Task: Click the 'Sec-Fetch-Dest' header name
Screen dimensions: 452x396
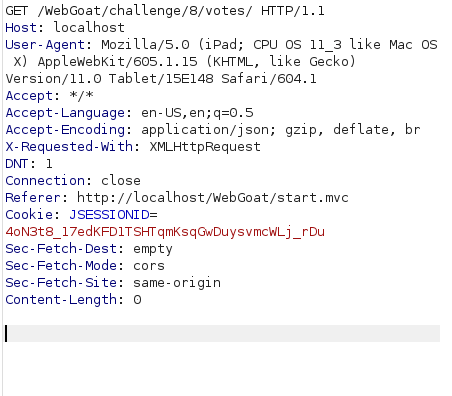Action: [x=61, y=249]
